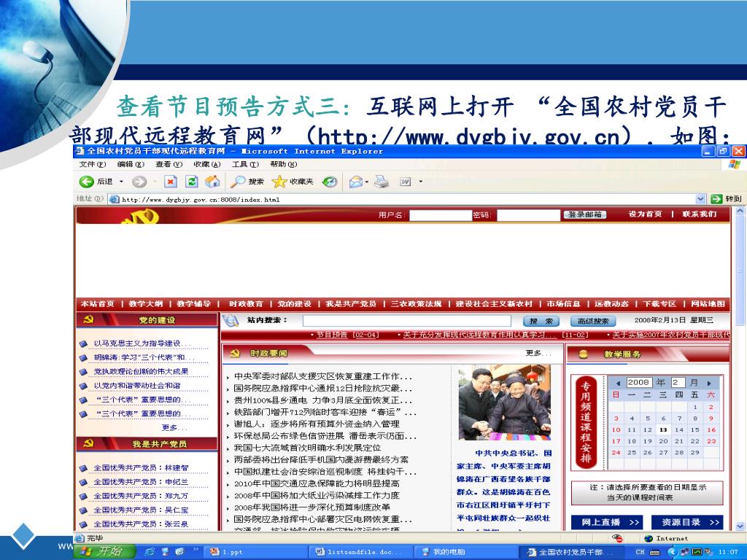Click the 设为首页 link
The width and height of the screenshot is (747, 560).
pyautogui.click(x=645, y=214)
